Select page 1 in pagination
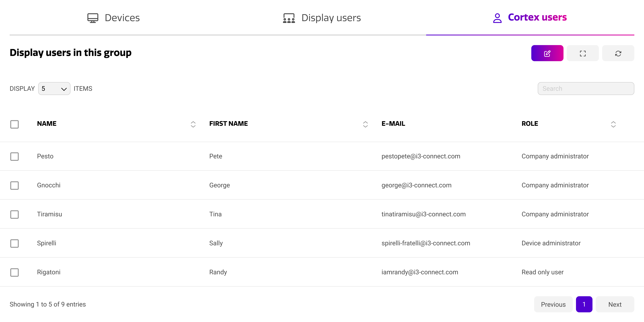Screen dimensions: 644x322 coord(584,304)
